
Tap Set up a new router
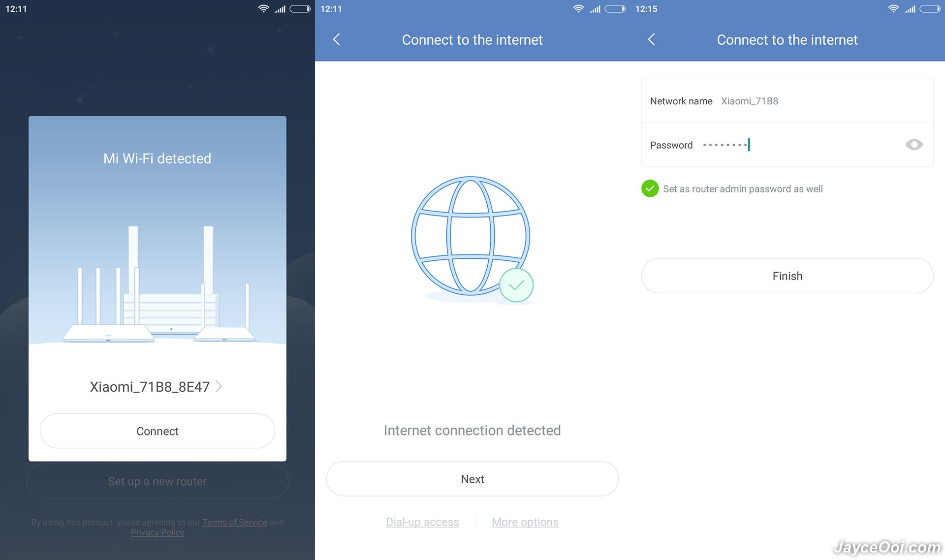tap(157, 481)
